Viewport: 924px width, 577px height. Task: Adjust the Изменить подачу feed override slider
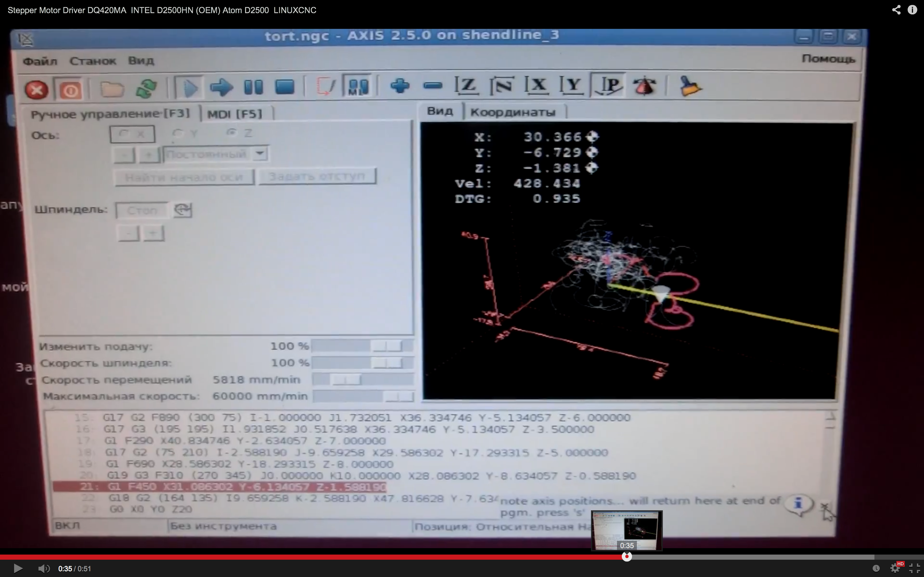(x=387, y=346)
